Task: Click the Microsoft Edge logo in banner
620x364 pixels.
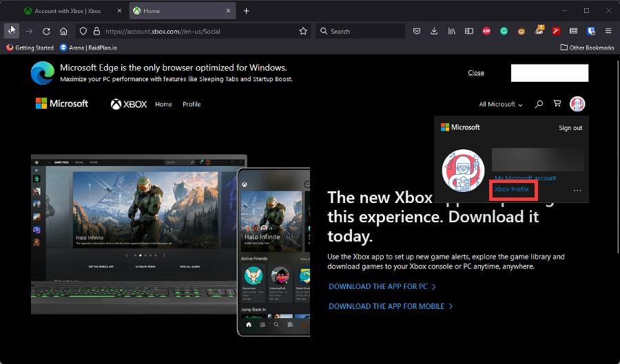Action: (x=43, y=73)
